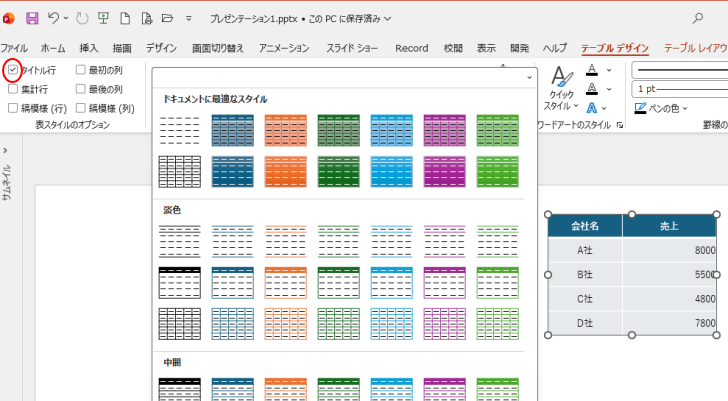Viewport: 728px width, 401px height.
Task: Open the text outline dropdown arrow
Action: tap(609, 89)
